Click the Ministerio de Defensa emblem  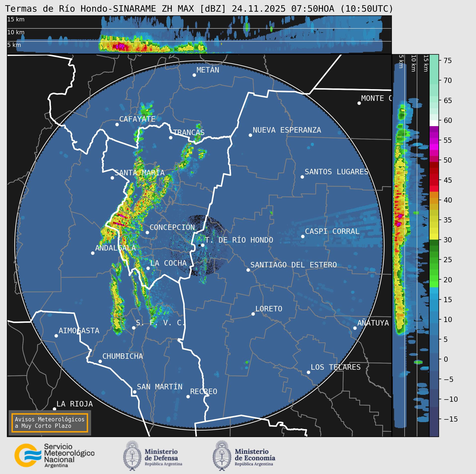tap(132, 456)
